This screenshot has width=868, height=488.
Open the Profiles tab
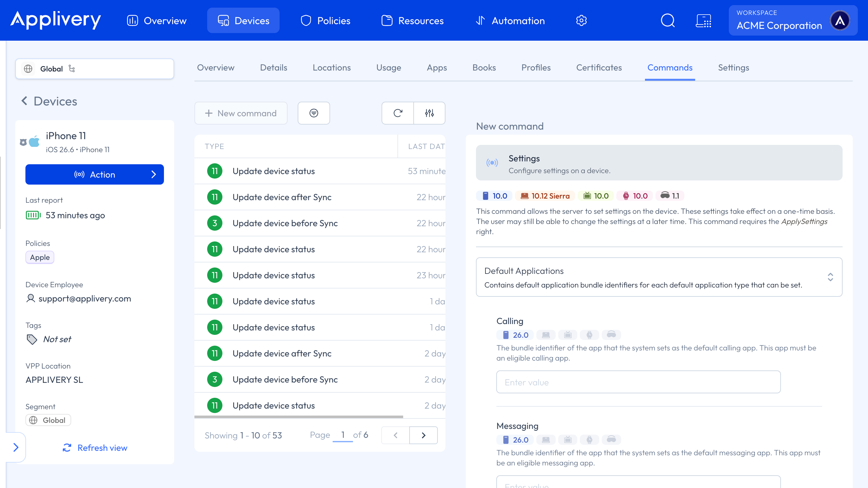click(x=536, y=68)
